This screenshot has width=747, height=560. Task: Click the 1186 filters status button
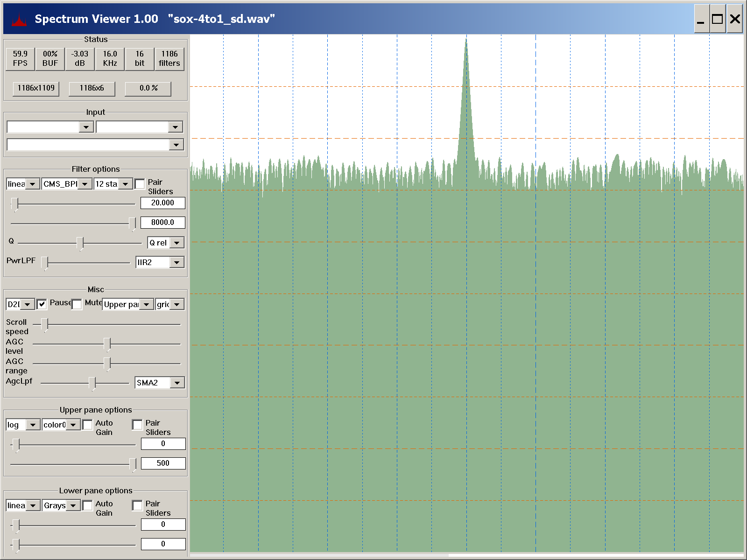pyautogui.click(x=169, y=59)
